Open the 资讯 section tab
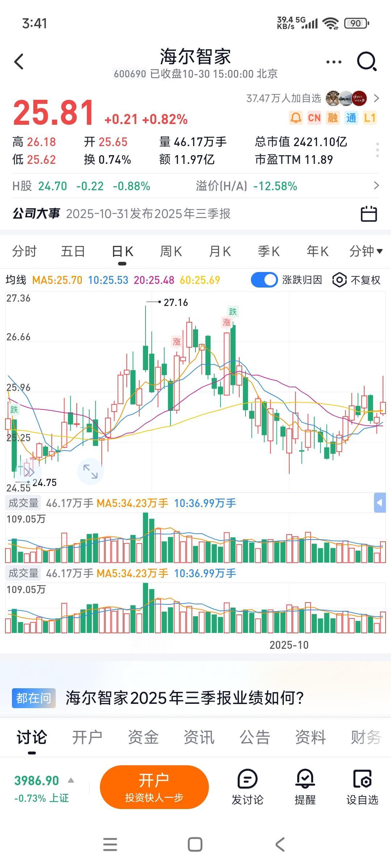This screenshot has height=868, width=391. 199,737
